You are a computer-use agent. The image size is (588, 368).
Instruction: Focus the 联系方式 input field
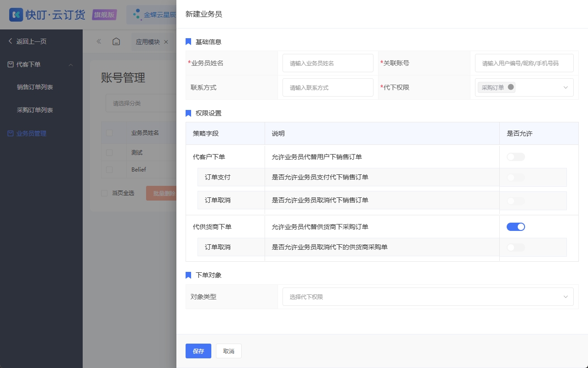tap(328, 87)
